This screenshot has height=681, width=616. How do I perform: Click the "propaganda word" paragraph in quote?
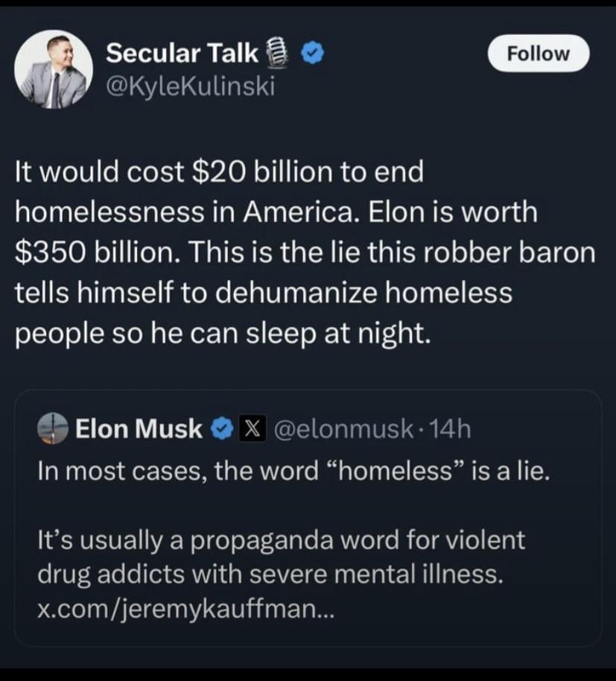[x=280, y=539]
